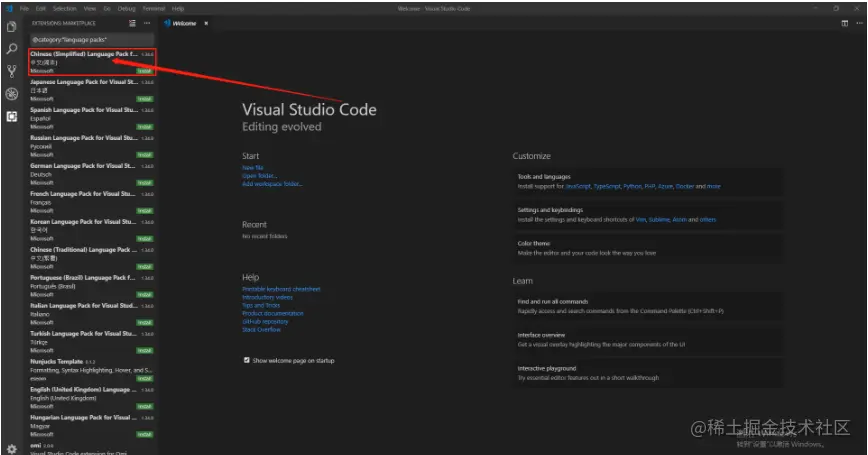Image resolution: width=868 pixels, height=455 pixels.
Task: Open the Debug menu
Action: pyautogui.click(x=127, y=8)
